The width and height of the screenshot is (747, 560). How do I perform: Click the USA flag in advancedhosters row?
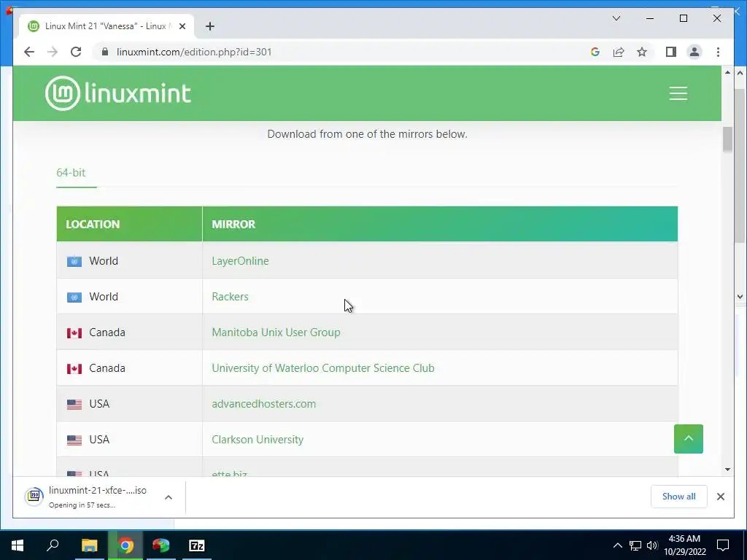pyautogui.click(x=74, y=404)
